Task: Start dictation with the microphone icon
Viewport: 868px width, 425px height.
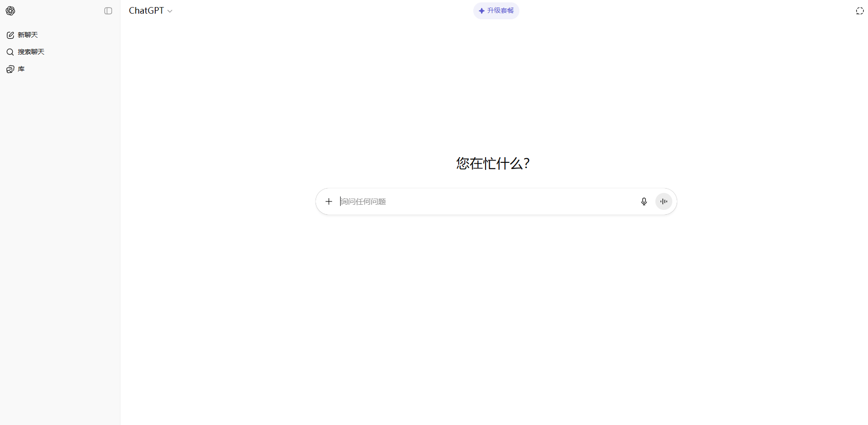Action: click(644, 201)
